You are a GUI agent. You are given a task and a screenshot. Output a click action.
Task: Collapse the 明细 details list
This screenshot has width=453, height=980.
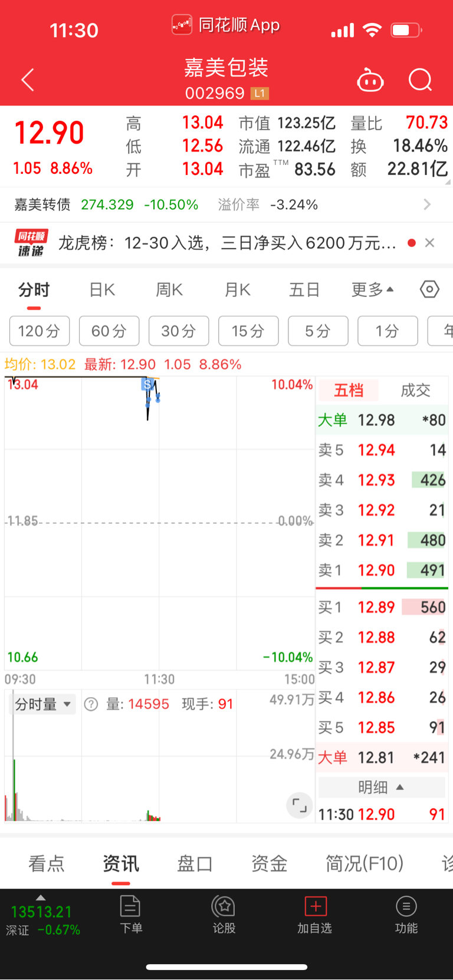click(x=382, y=787)
